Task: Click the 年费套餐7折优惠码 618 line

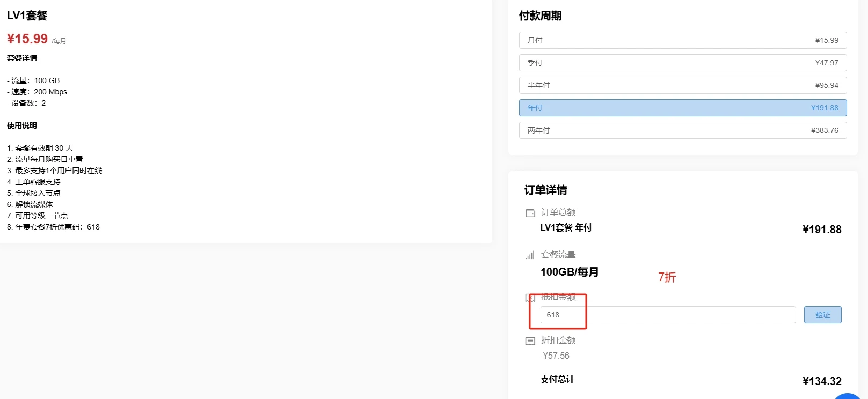Action: point(53,227)
